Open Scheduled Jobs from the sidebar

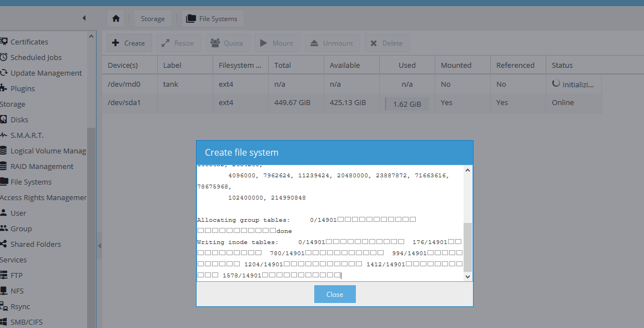pyautogui.click(x=36, y=57)
